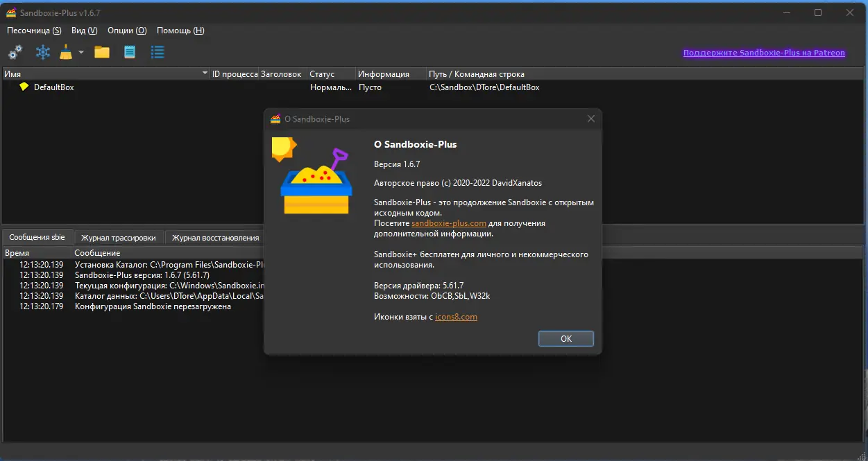Click the Нормаль... status cell
The width and height of the screenshot is (868, 461).
(x=331, y=87)
